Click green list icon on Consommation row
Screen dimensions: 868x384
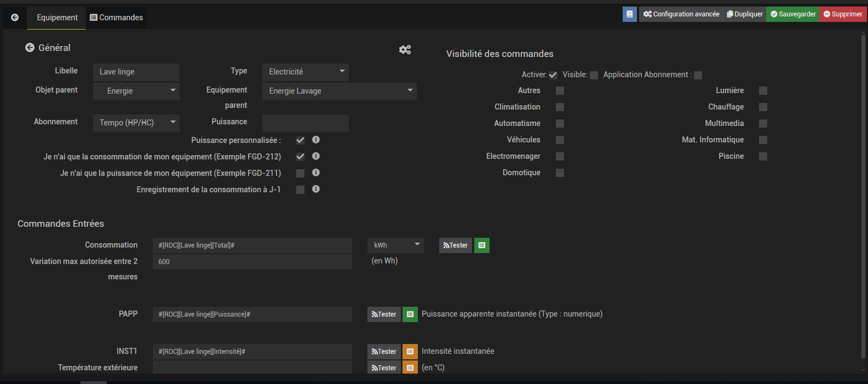(481, 245)
